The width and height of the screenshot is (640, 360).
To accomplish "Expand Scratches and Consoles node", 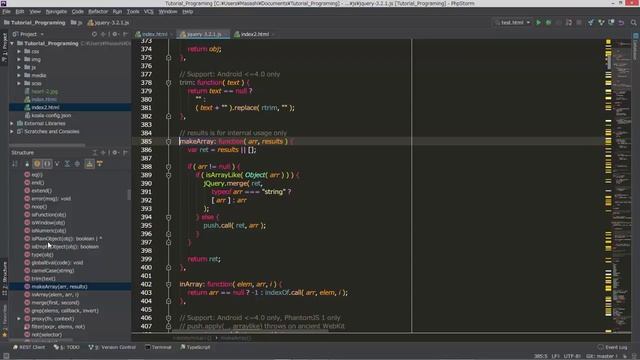I will pos(12,131).
